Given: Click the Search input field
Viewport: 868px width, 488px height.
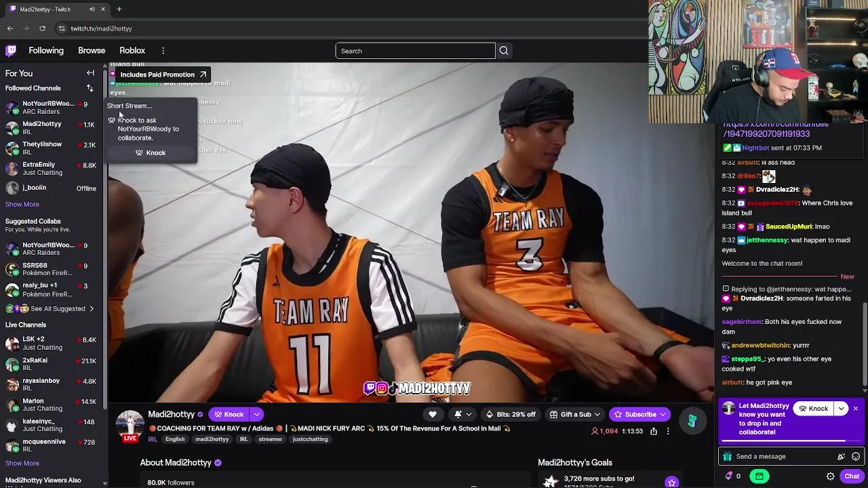Looking at the screenshot, I should pos(415,51).
